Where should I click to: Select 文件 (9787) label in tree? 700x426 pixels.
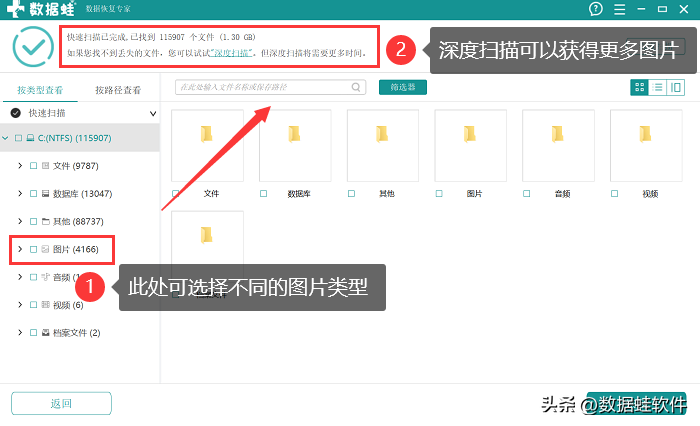point(76,166)
